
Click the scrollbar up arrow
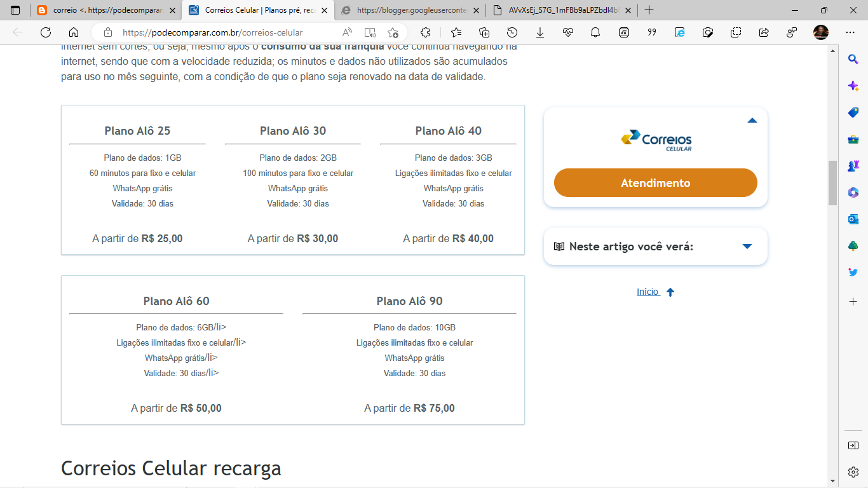pos(832,51)
